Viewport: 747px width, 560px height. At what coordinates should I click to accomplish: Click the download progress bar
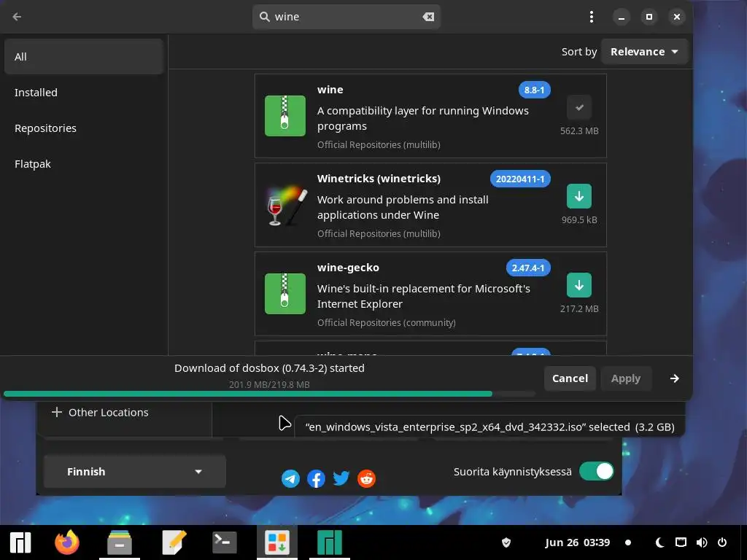coord(269,394)
